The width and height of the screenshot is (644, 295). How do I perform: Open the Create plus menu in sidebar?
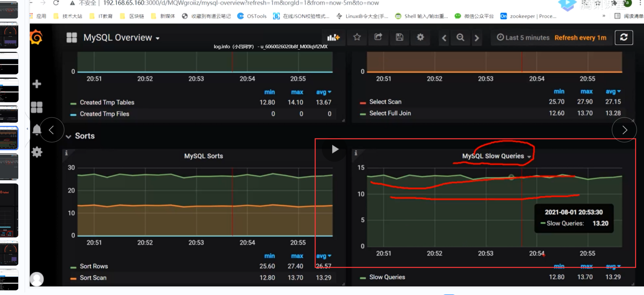[x=36, y=84]
